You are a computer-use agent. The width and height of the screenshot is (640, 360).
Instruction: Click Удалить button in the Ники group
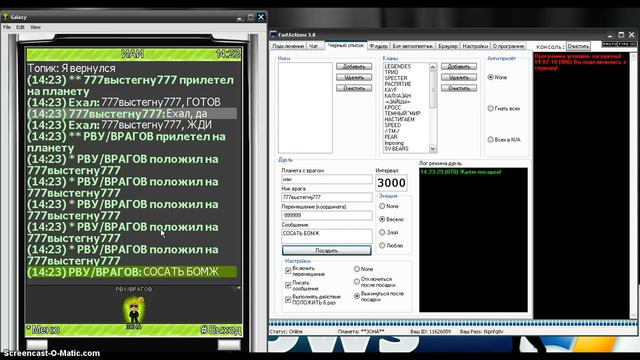pos(354,77)
